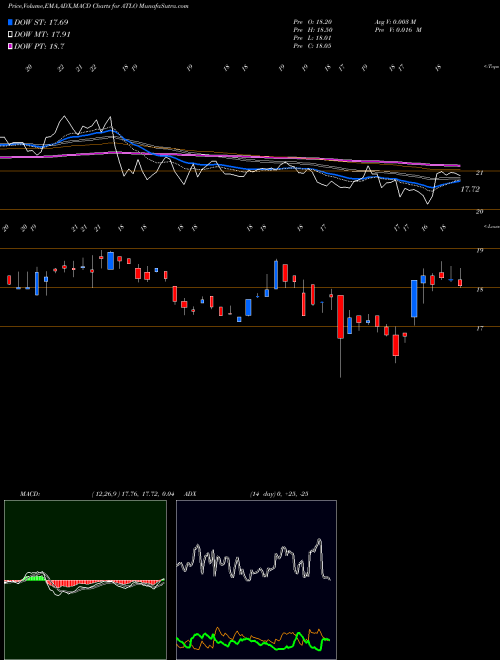Click the last red candlestick on the right
Screen dimensions: 500x660
click(x=460, y=282)
